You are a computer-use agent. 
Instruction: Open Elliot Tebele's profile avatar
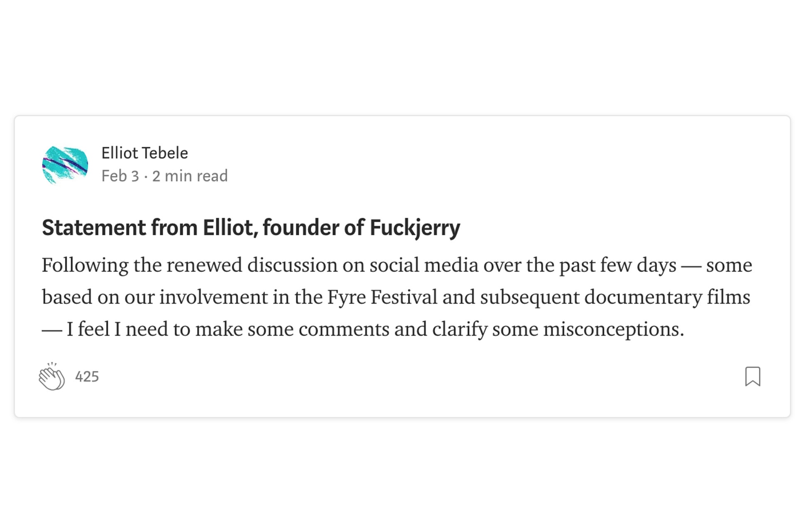[65, 165]
